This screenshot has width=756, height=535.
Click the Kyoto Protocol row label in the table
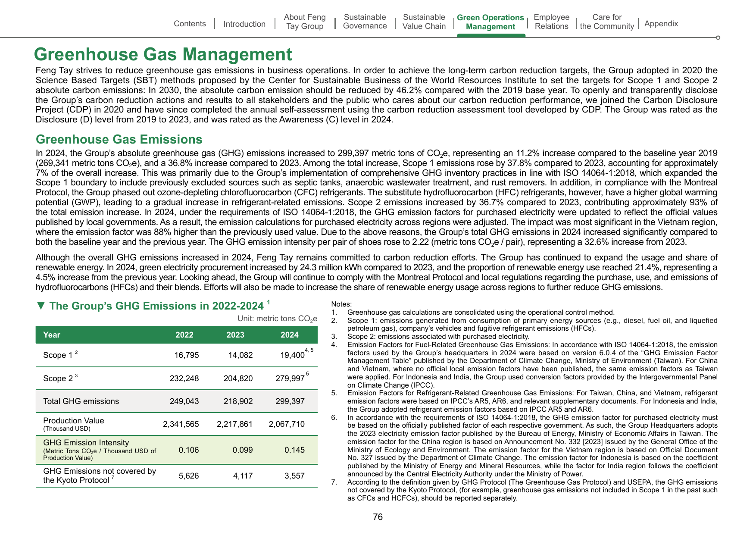100,476
